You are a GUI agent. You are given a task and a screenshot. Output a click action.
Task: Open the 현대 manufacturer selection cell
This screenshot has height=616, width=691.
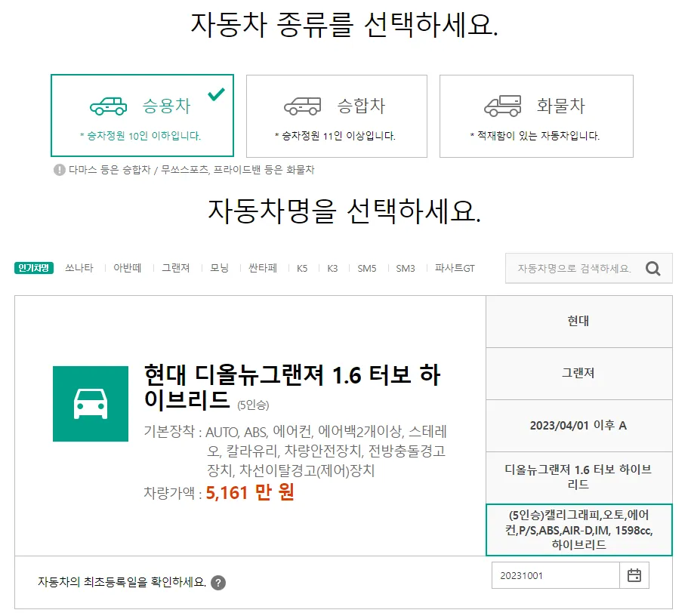coord(578,322)
